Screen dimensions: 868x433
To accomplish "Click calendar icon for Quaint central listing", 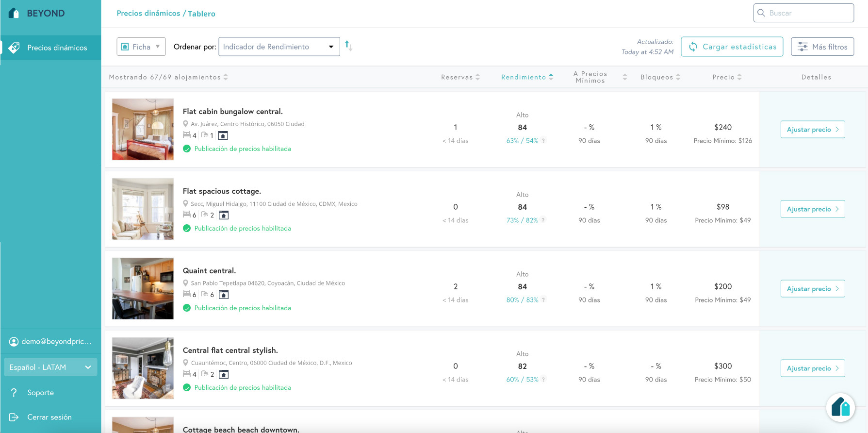I will pyautogui.click(x=223, y=295).
